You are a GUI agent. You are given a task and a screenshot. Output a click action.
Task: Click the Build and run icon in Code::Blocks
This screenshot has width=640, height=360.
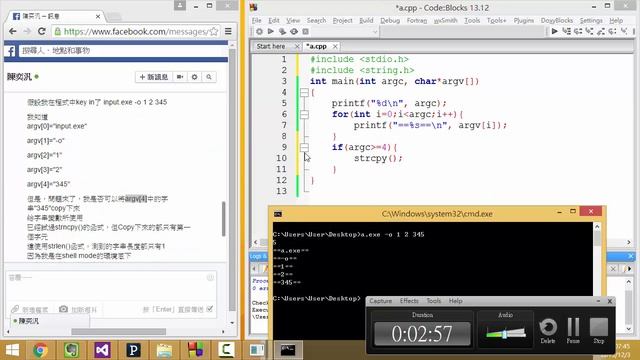pos(282,31)
